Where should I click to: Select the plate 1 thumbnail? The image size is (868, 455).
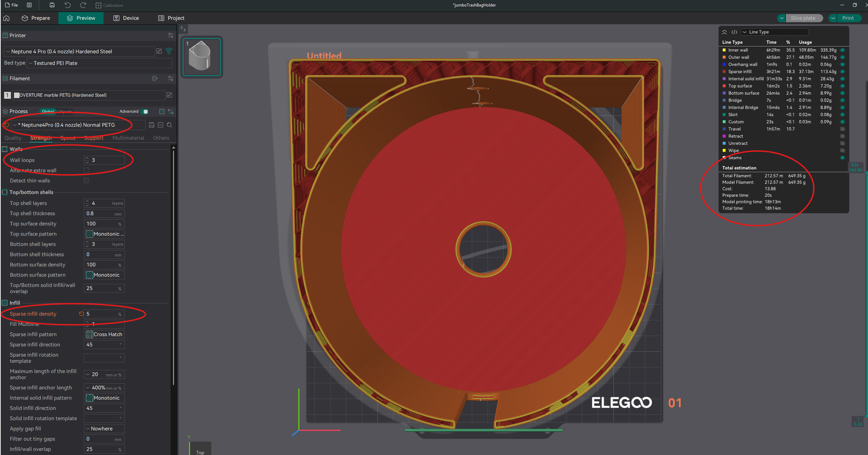click(202, 57)
